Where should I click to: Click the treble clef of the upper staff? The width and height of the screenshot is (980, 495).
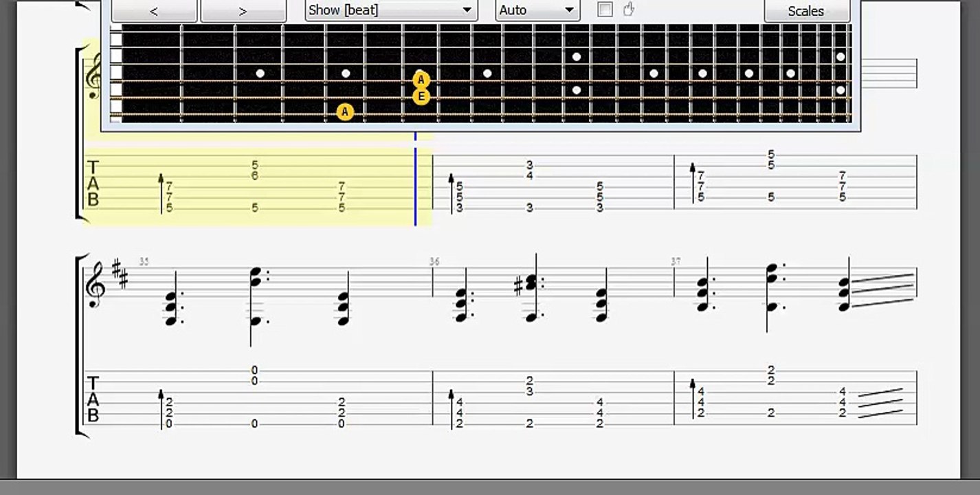tap(93, 77)
